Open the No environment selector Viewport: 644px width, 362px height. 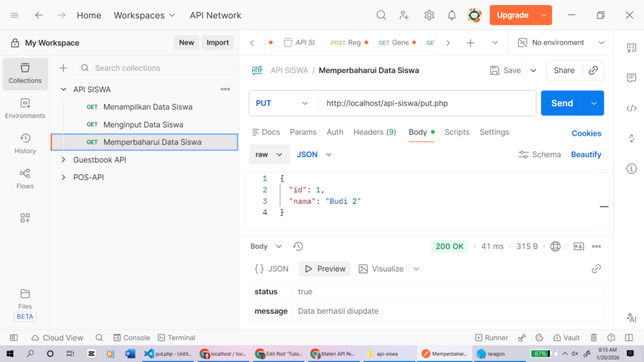coord(560,43)
